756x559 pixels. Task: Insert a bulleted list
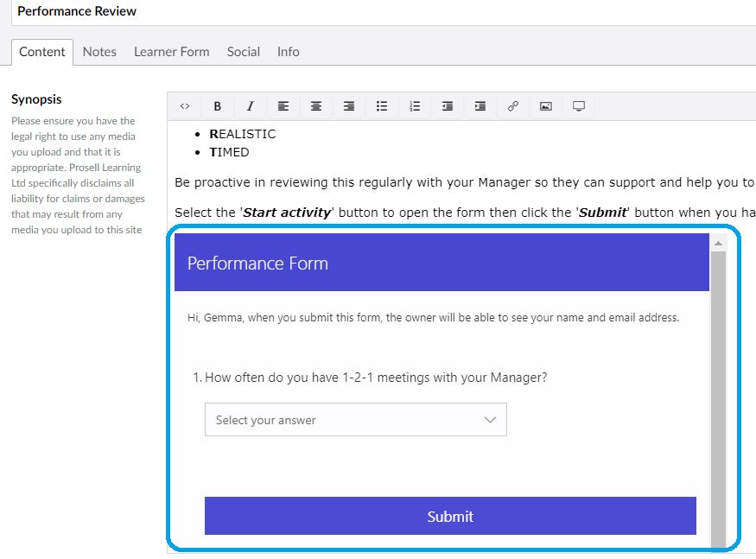tap(382, 105)
